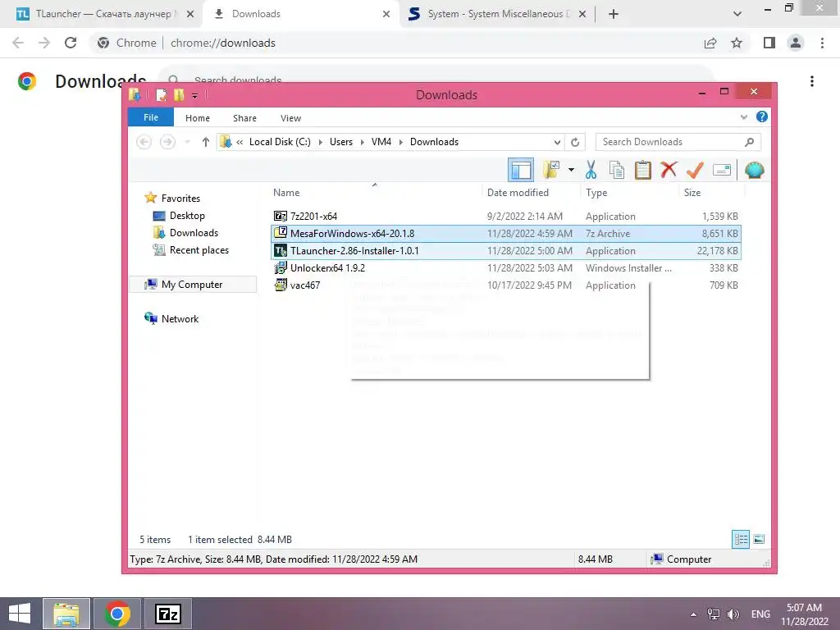Open quick access toolbar customize dropdown

tap(194, 95)
